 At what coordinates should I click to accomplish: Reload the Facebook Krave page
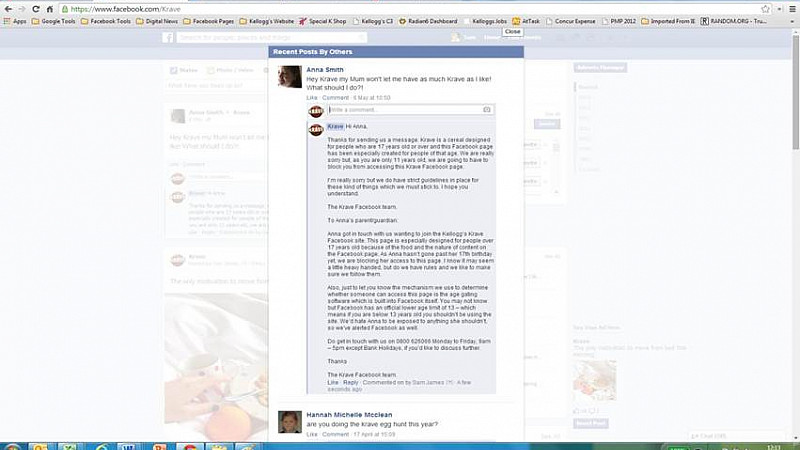[36, 9]
